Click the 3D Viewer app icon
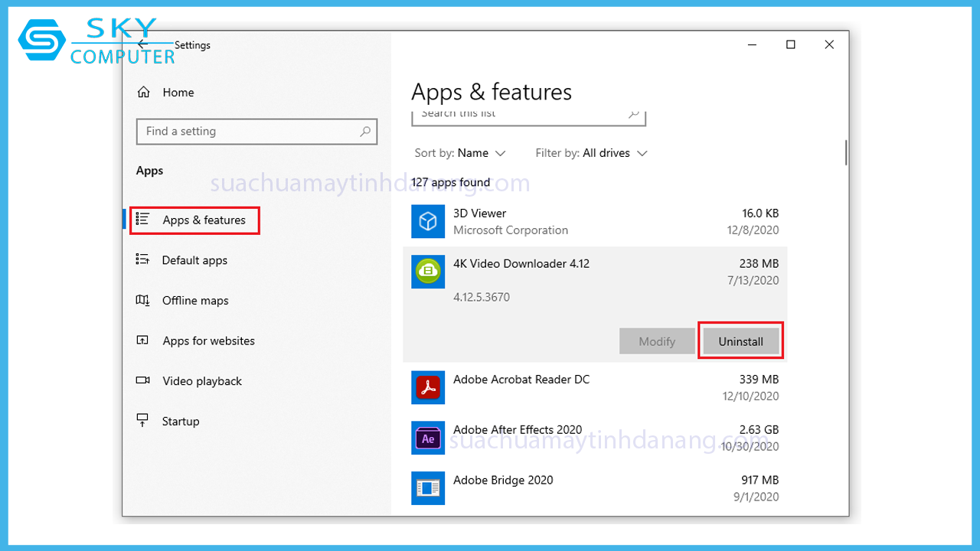This screenshot has width=980, height=551. pyautogui.click(x=427, y=221)
